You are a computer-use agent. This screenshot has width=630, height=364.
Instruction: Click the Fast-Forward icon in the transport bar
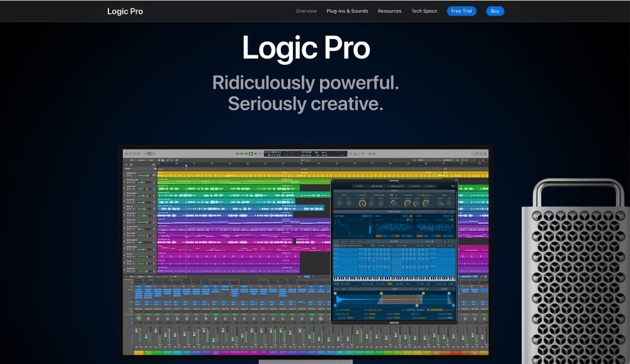(x=242, y=153)
